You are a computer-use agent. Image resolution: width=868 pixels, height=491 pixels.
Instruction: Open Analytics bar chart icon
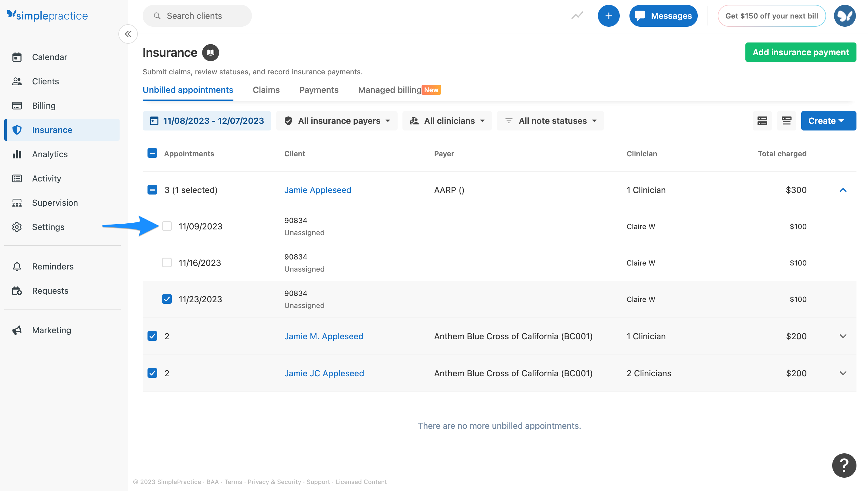coord(17,154)
